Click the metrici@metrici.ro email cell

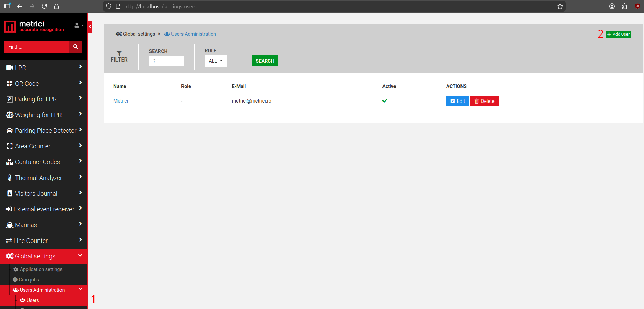click(x=252, y=101)
